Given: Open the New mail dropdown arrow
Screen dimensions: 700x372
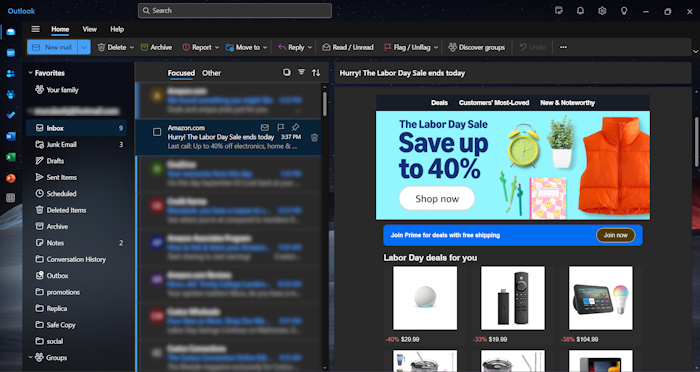Looking at the screenshot, I should tap(84, 47).
